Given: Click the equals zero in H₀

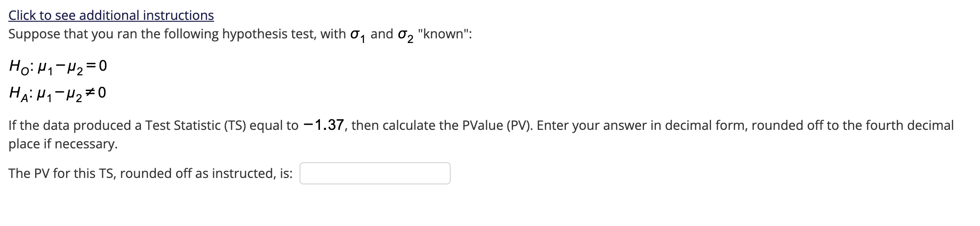Looking at the screenshot, I should [x=97, y=67].
